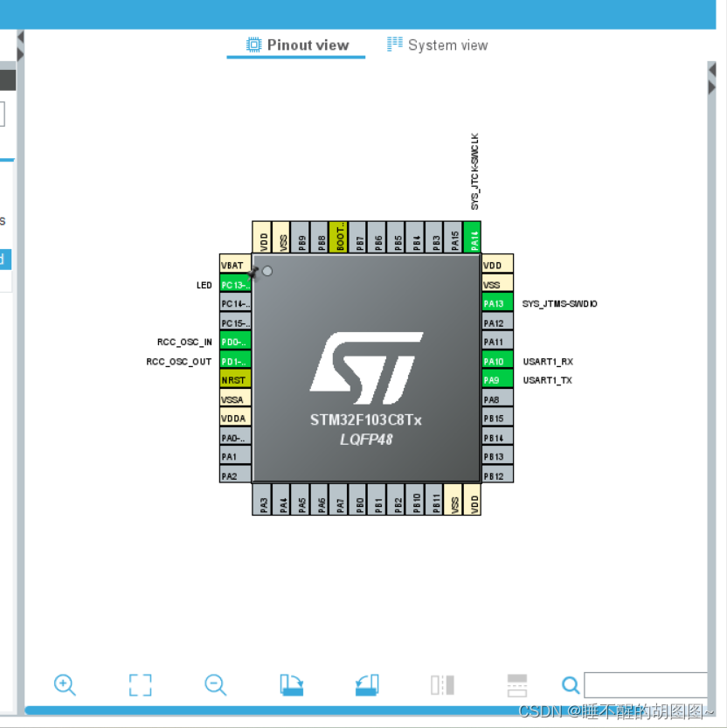Click the VSSA pin
Screen dimensions: 727x728
coord(235,399)
